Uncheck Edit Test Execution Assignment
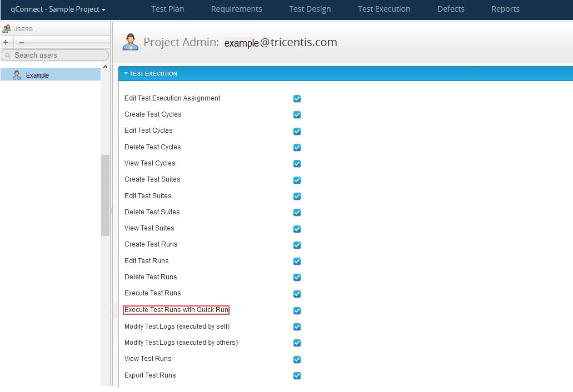This screenshot has height=392, width=573. pos(297,99)
